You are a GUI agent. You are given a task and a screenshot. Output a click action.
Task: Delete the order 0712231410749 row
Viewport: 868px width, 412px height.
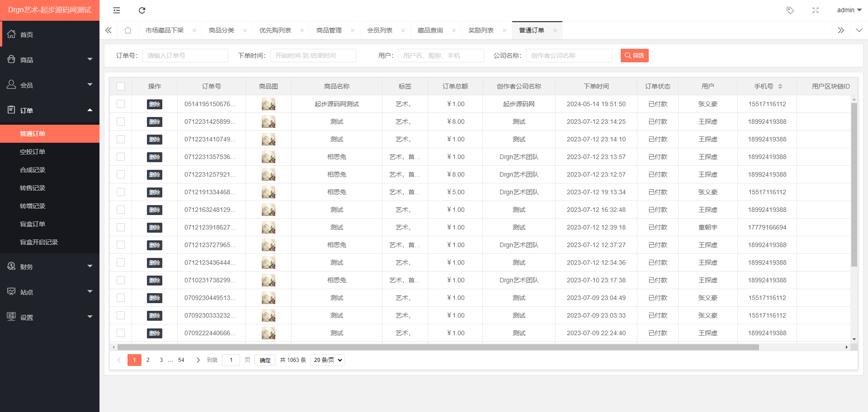pyautogui.click(x=155, y=140)
